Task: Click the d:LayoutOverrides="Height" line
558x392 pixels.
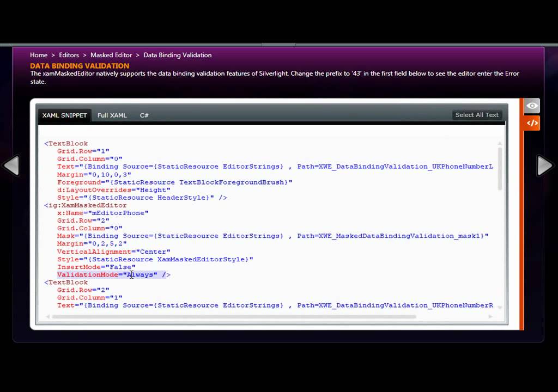Action: tap(113, 190)
